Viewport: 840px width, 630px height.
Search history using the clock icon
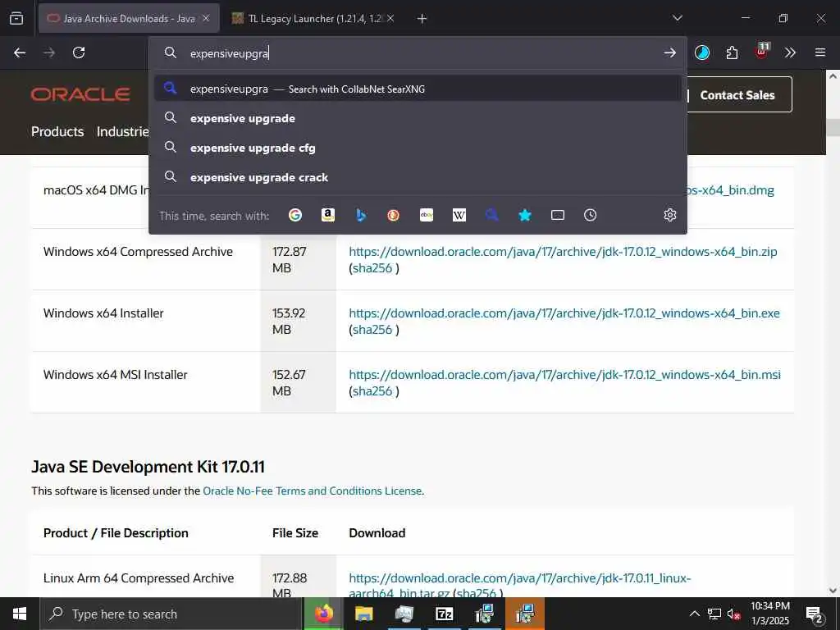(x=591, y=216)
